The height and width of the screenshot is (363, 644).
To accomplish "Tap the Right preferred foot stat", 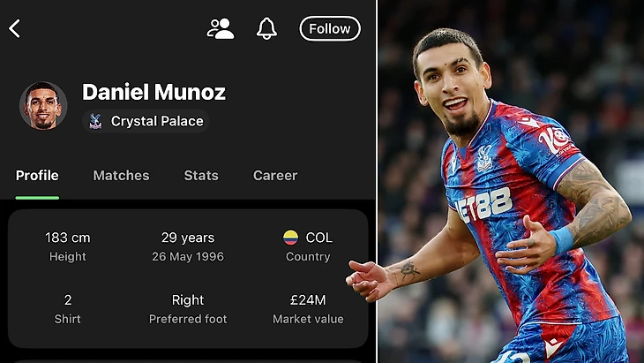I will coord(188,300).
